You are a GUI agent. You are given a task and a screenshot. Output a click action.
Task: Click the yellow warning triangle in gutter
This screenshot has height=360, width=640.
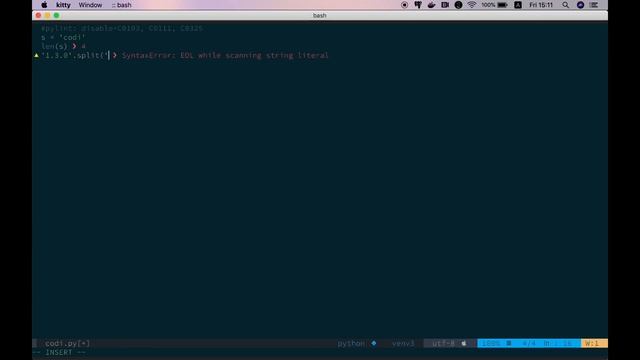[x=36, y=55]
